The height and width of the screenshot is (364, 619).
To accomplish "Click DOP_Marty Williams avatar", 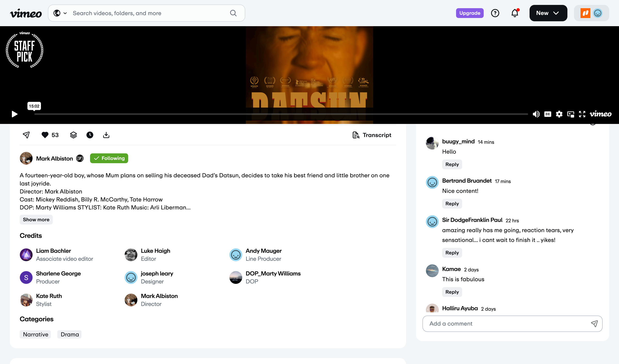I will click(x=236, y=277).
